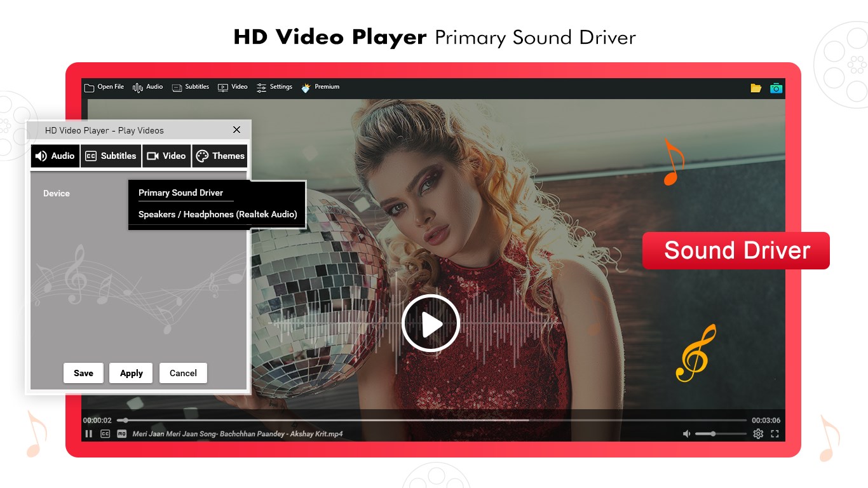Close the HD Video Player settings dialog
The image size is (868, 488).
[x=236, y=130]
